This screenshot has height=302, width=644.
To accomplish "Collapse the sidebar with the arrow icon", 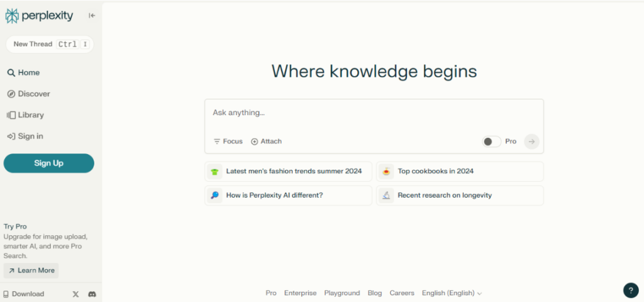I will click(x=92, y=16).
